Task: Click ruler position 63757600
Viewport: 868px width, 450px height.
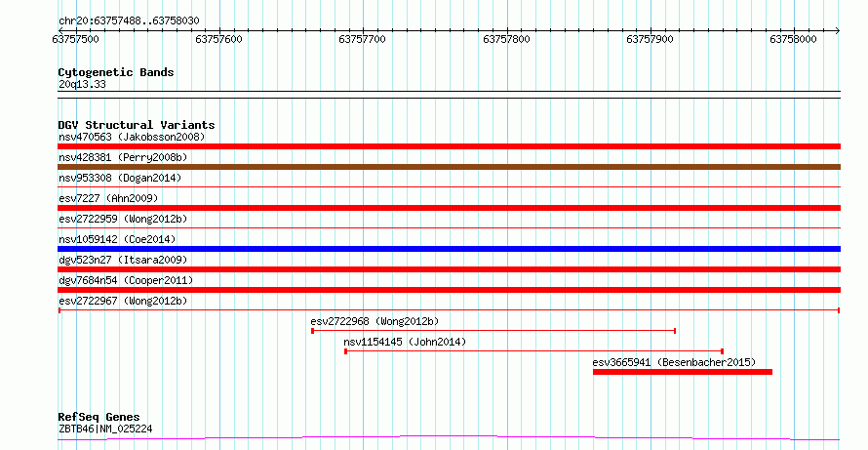Action: coord(219,39)
